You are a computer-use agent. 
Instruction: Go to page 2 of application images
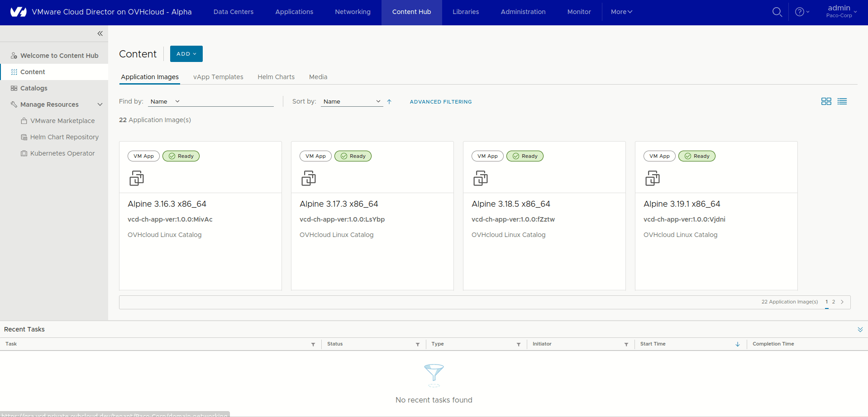coord(834,302)
